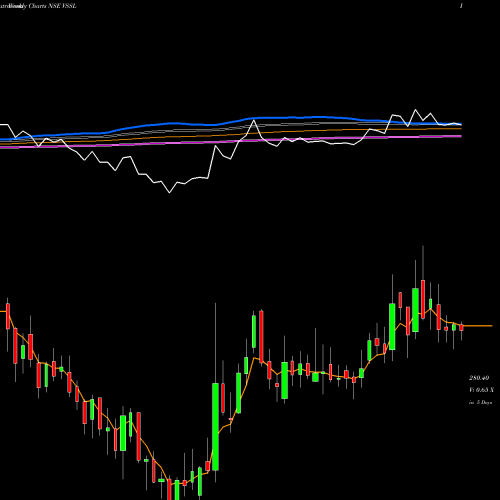The height and width of the screenshot is (500, 500).
Task: Click the highest peak of the white indicator line
Action: (x=415, y=110)
